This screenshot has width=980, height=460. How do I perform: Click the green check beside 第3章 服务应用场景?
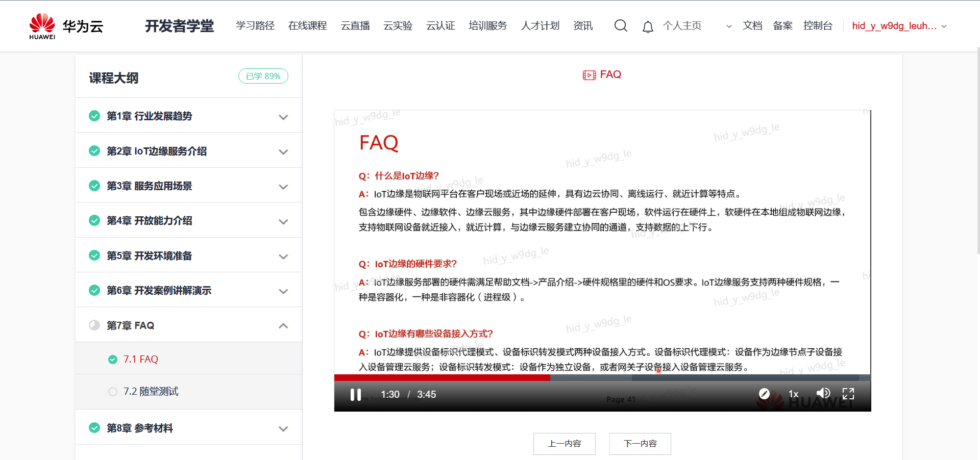click(94, 186)
